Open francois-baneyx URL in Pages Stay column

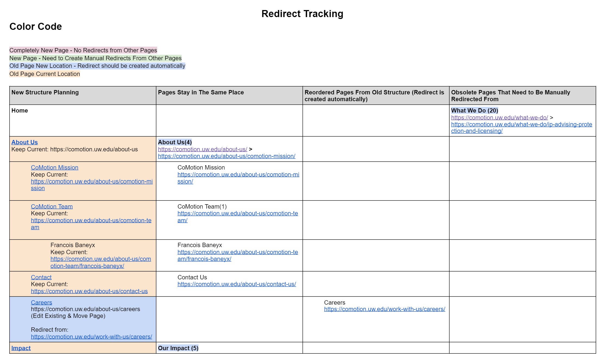click(238, 256)
